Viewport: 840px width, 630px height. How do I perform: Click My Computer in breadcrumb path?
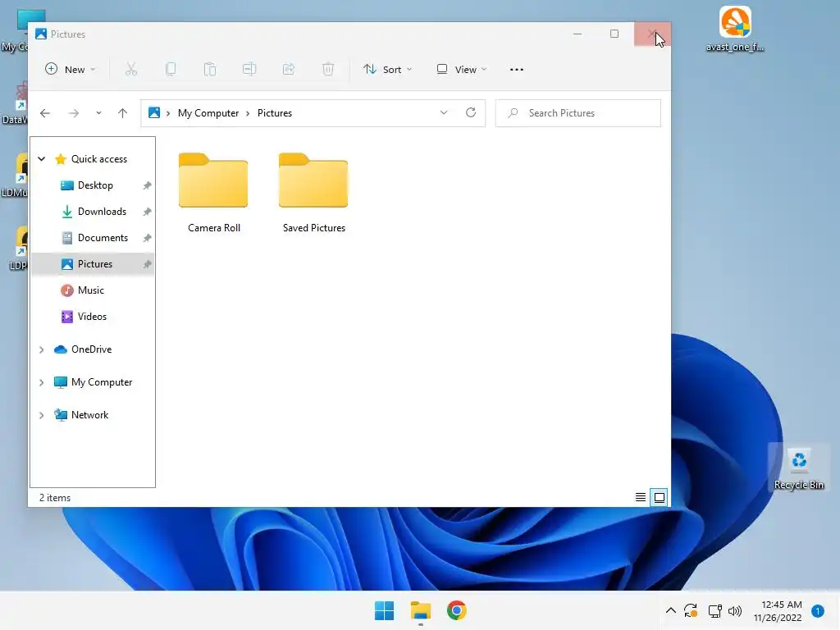coord(208,113)
